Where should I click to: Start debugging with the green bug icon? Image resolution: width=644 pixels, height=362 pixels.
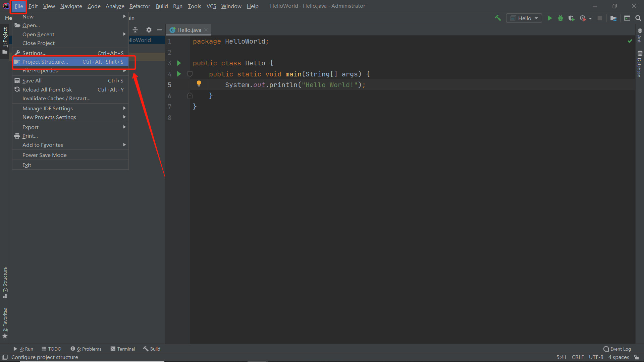[x=560, y=18]
